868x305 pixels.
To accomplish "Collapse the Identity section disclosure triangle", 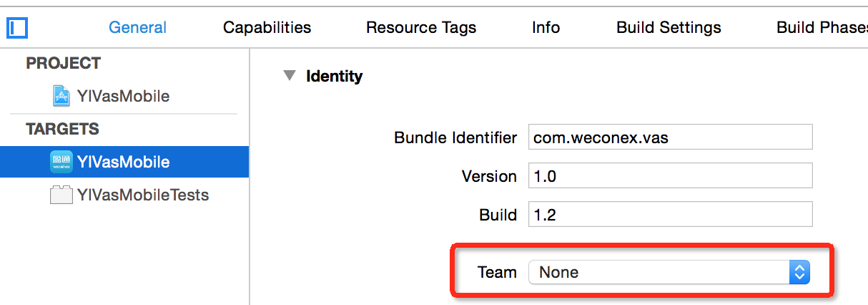I will pos(289,76).
